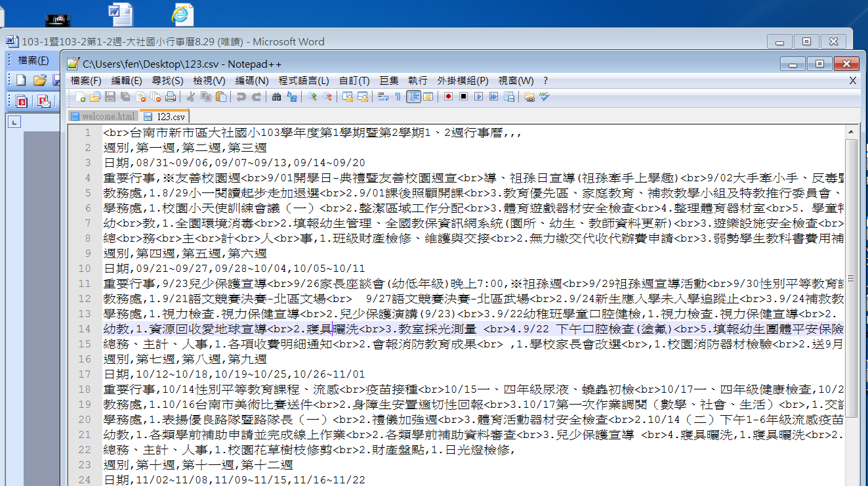The height and width of the screenshot is (486, 868).
Task: Run macro multiple times icon
Action: 493,97
